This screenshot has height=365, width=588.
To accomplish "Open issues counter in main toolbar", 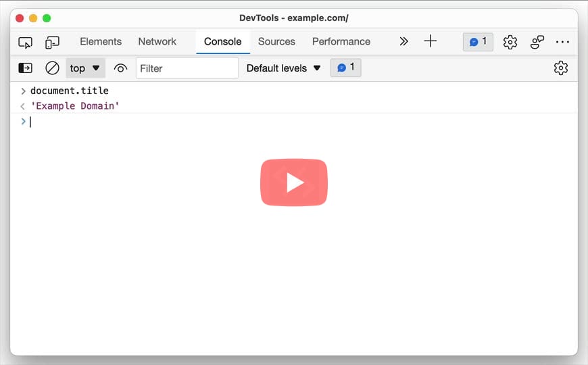I will tap(478, 42).
